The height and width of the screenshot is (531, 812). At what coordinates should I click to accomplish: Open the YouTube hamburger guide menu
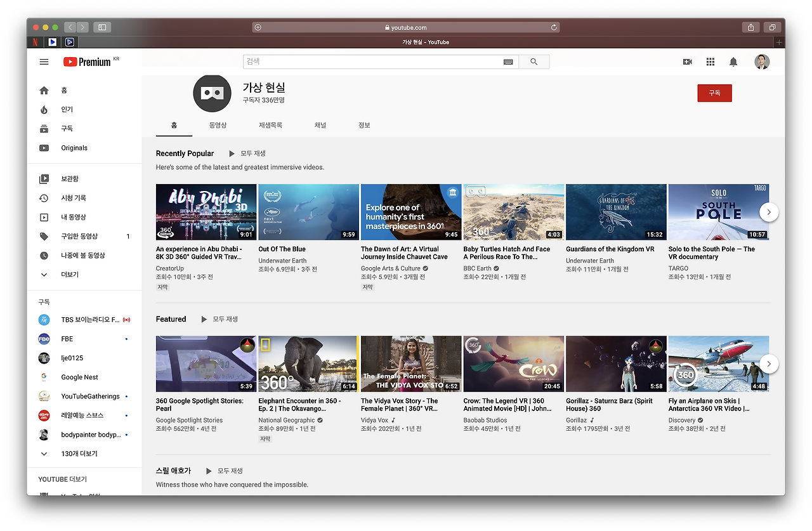click(x=44, y=62)
